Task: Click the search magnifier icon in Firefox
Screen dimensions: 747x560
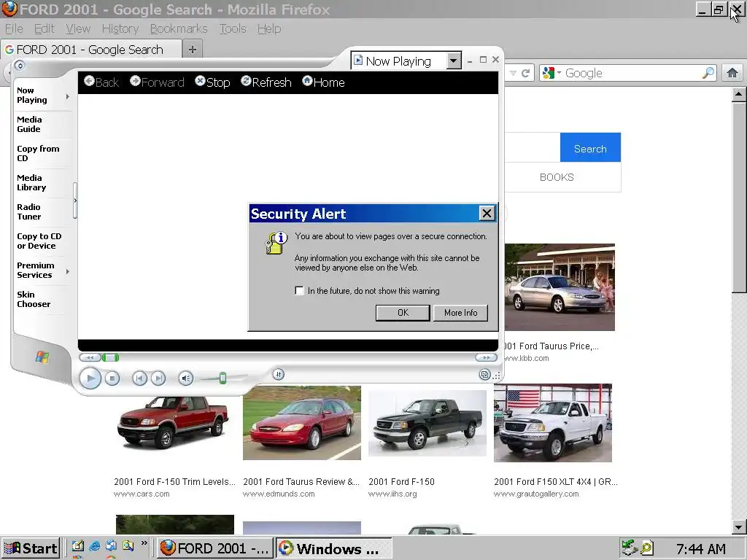Action: [x=708, y=73]
